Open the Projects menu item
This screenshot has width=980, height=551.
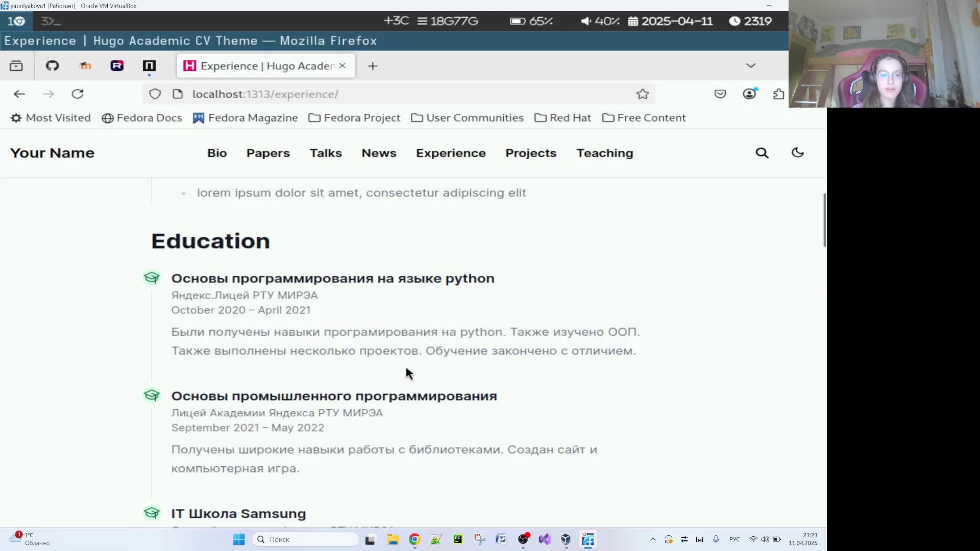click(x=531, y=153)
